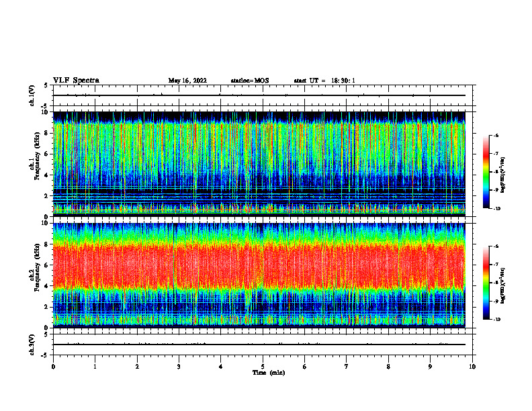Click the "station=MOS" label
This screenshot has height=411, width=532.
(x=250, y=81)
